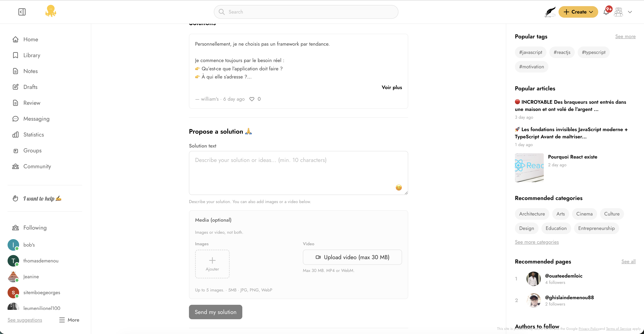Click the yellow octopus logo
This screenshot has width=644, height=334.
51,11
